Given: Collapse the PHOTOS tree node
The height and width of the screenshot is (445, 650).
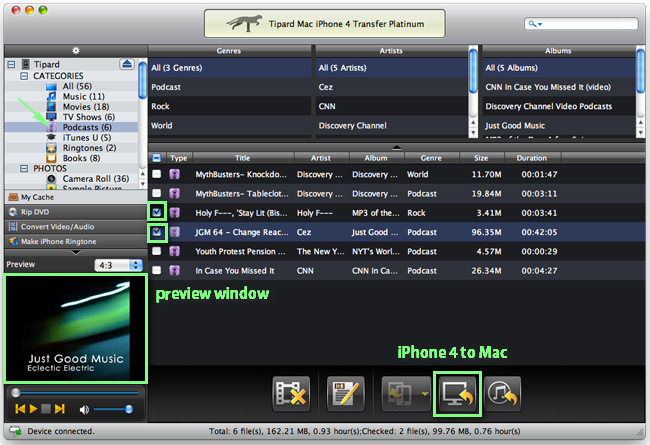Looking at the screenshot, I should (24, 168).
